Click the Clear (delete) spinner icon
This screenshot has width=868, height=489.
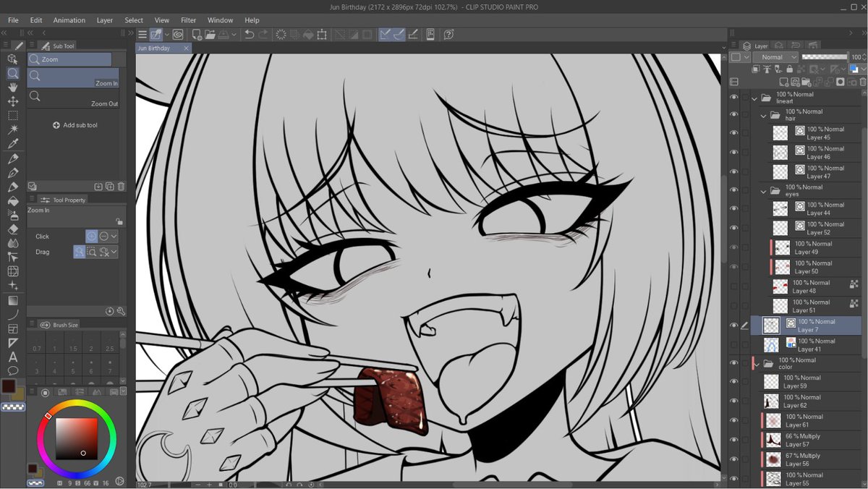tap(281, 34)
